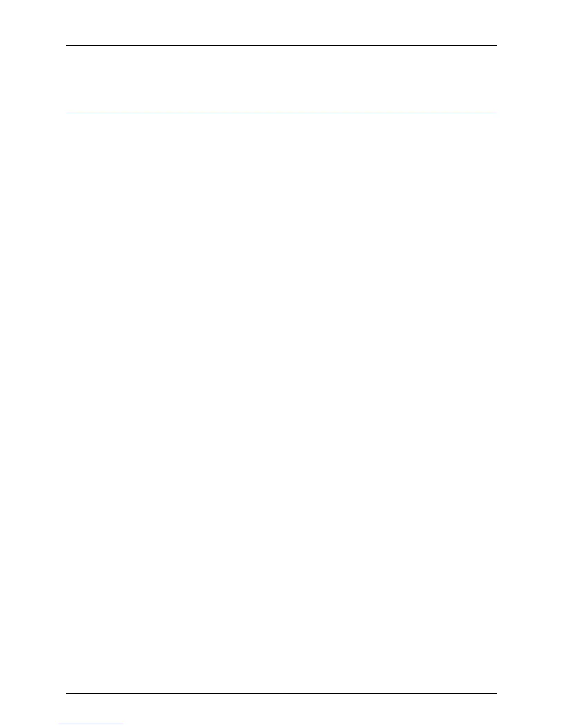The image size is (563, 728).
Task: Click the thick black header rule line
Action: pos(281,45)
